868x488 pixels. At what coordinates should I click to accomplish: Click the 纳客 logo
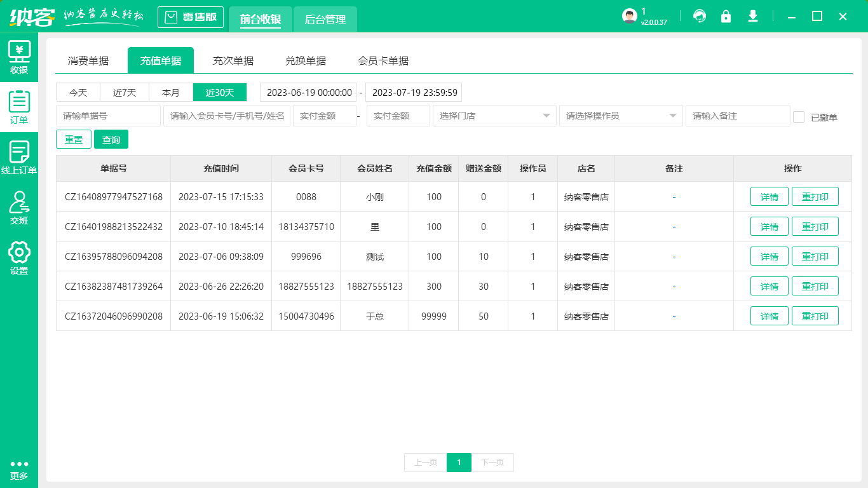(32, 17)
